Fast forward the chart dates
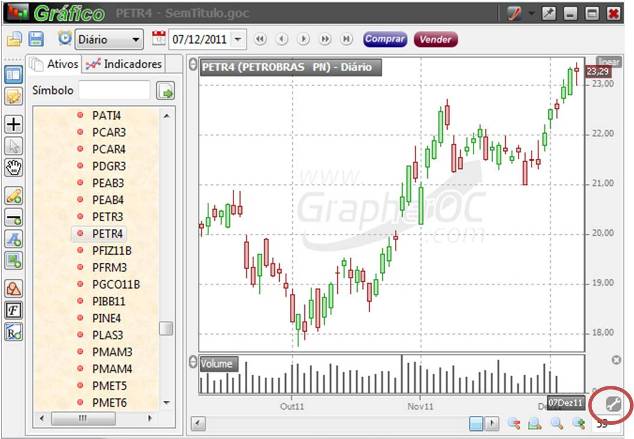 click(325, 39)
